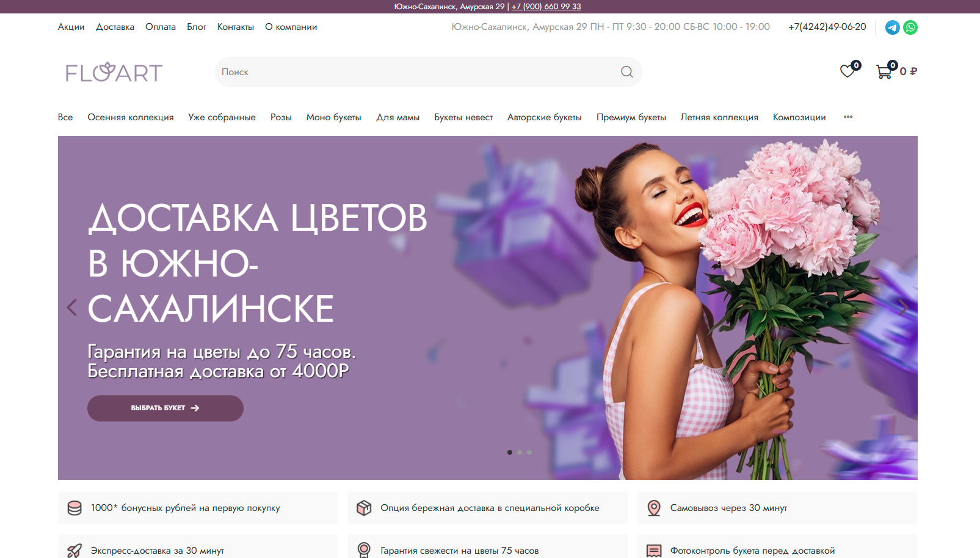Select the second banner slide dot

click(520, 452)
